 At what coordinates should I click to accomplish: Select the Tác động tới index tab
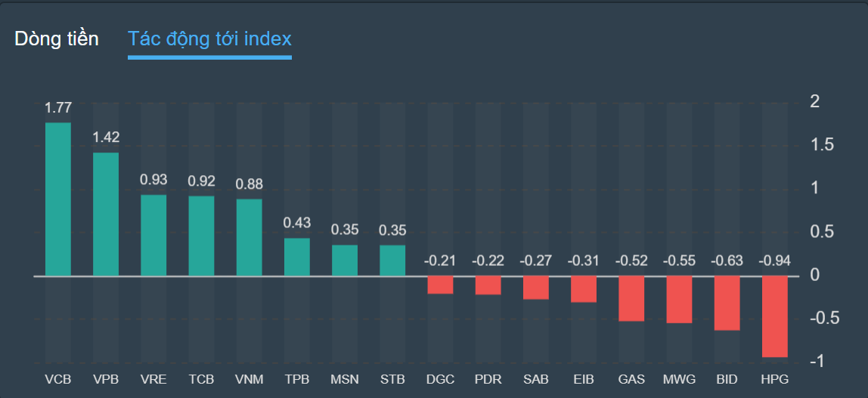[209, 39]
